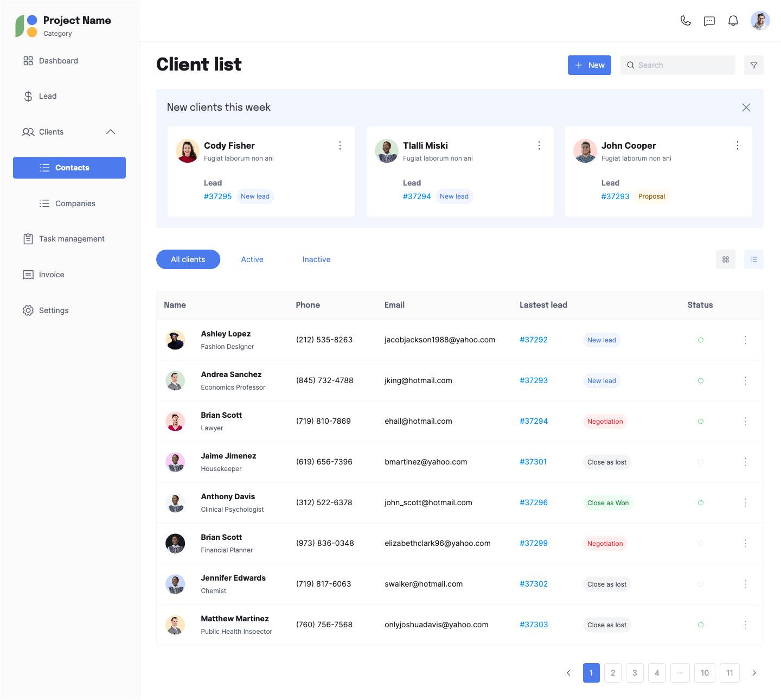
Task: Open the chat messages icon
Action: coord(709,21)
